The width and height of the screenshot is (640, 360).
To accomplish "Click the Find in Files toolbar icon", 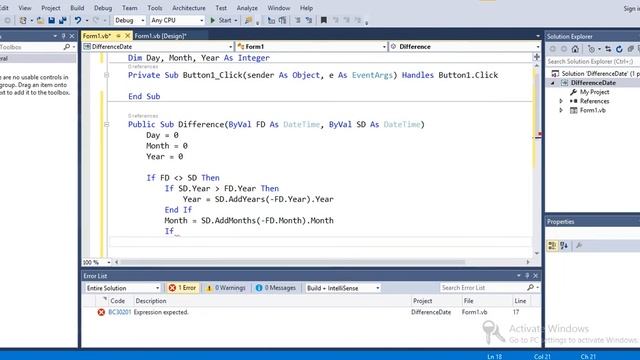I will (x=248, y=20).
